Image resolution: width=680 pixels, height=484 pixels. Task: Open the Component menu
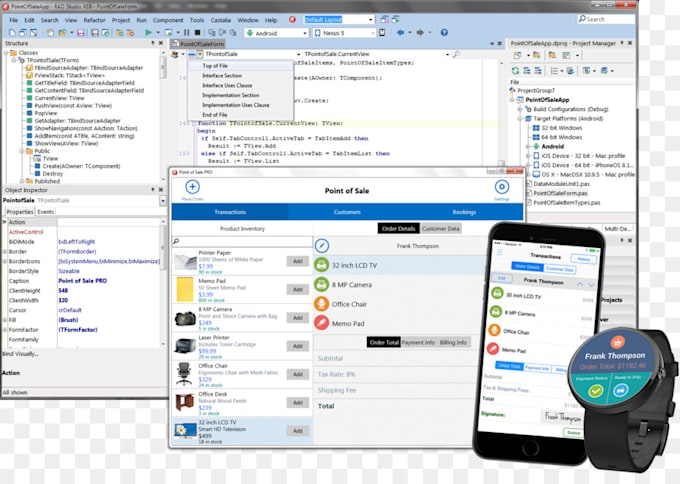pyautogui.click(x=168, y=20)
